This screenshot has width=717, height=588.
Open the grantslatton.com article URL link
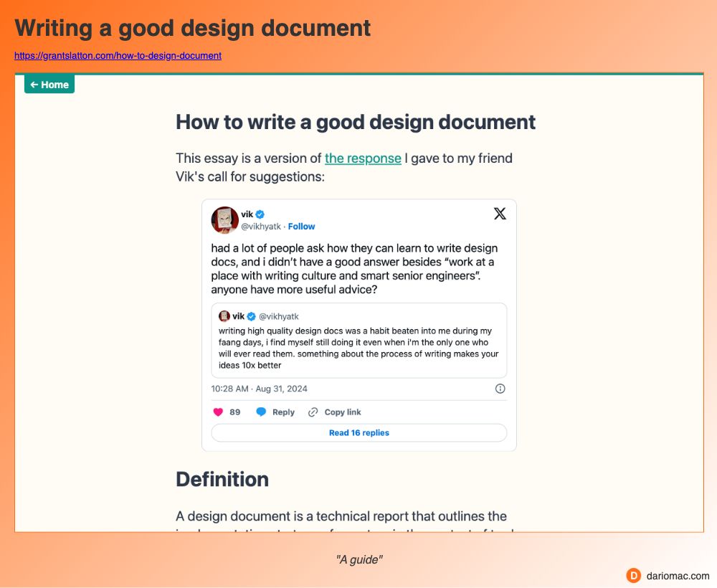pos(118,55)
